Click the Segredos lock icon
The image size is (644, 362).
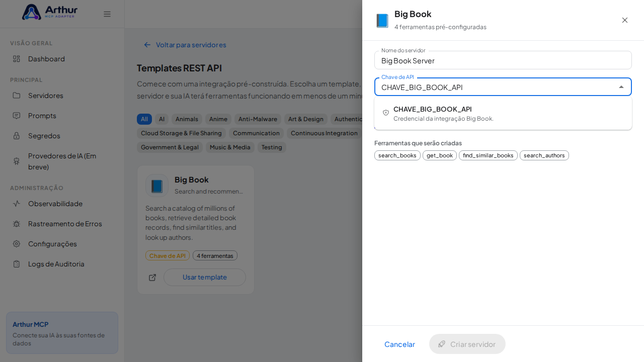pyautogui.click(x=17, y=136)
